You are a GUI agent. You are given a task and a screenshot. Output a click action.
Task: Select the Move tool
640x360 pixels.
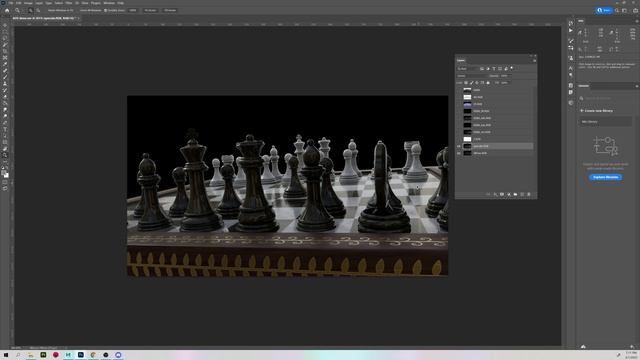(x=5, y=25)
